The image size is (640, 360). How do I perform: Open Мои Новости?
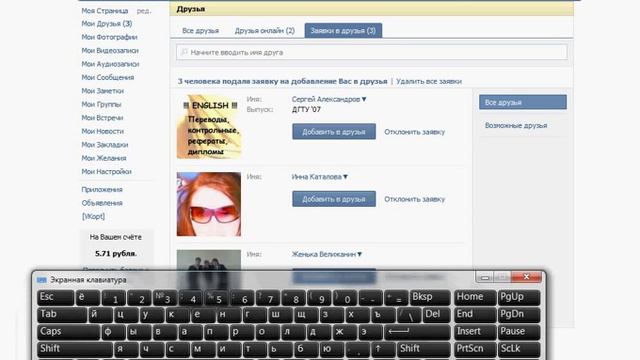[102, 131]
